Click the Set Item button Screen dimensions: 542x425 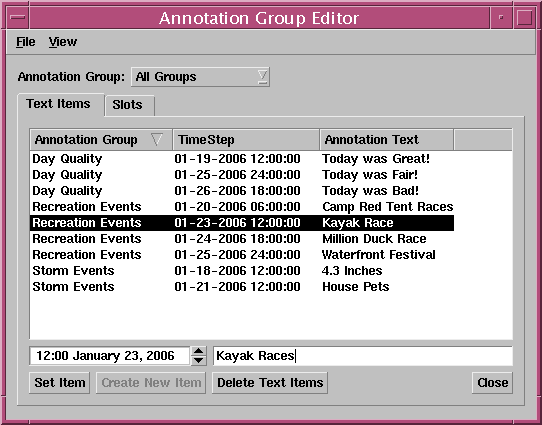click(x=59, y=382)
